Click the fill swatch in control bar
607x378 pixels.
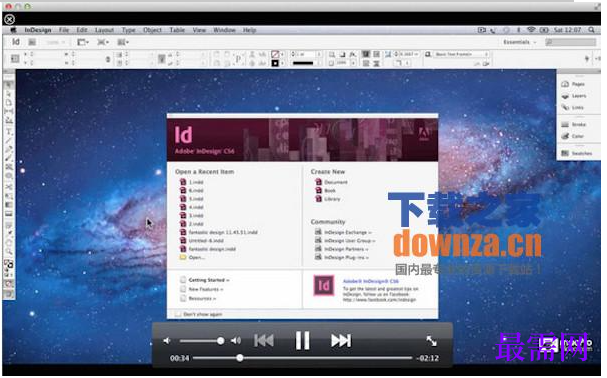click(x=275, y=54)
